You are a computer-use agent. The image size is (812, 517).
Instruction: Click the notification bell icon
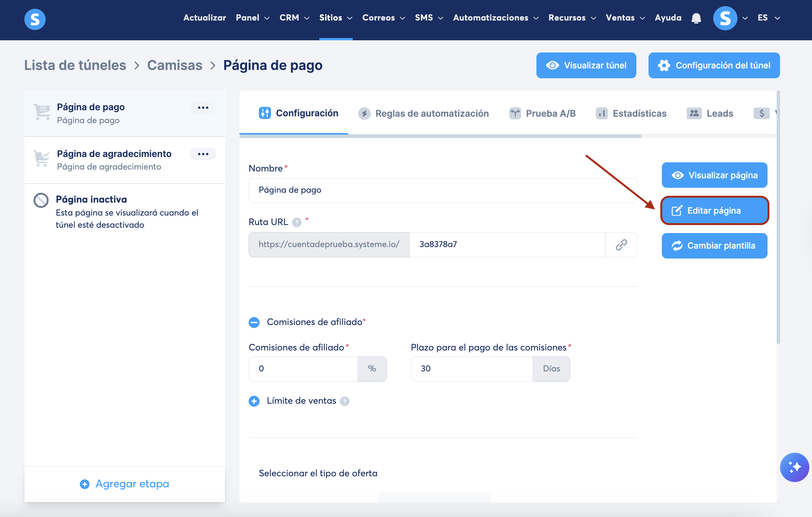pyautogui.click(x=696, y=18)
